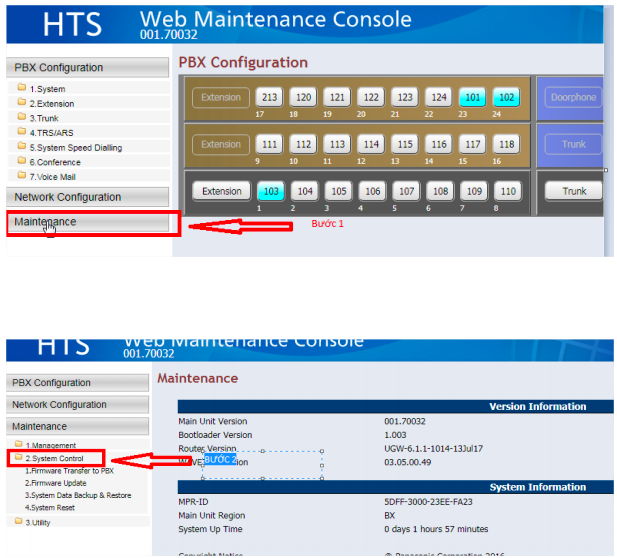Click the 1.Management folder icon
Image resolution: width=617 pixels, height=558 pixels.
coord(18,444)
